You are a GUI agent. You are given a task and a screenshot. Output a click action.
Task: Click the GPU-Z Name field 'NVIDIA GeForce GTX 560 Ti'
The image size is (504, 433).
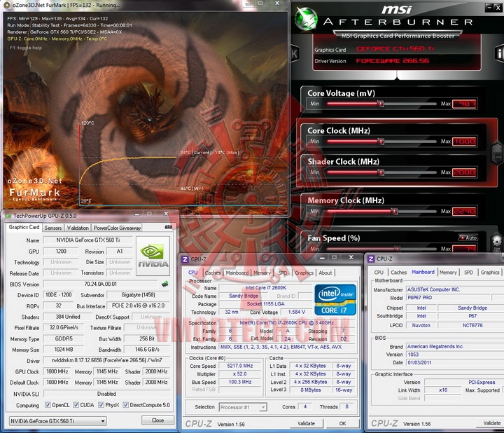point(87,240)
